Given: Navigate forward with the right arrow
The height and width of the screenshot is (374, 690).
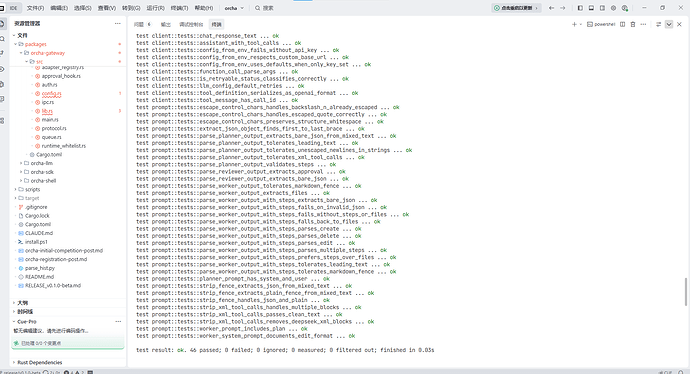Looking at the screenshot, I should (562, 8).
